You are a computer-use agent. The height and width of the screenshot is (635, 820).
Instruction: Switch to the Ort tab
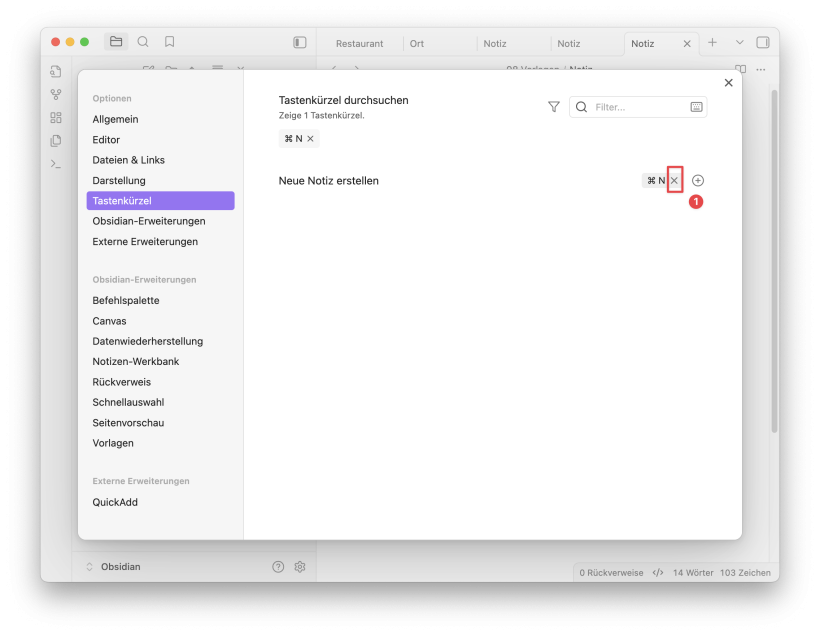coord(417,44)
